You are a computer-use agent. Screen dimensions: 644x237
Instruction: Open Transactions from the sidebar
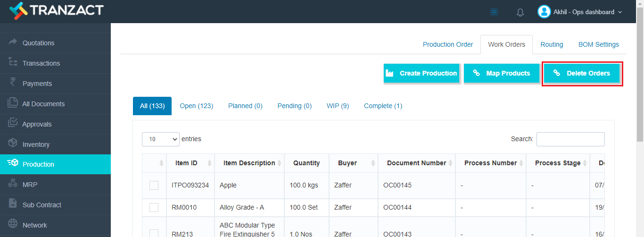coord(55,63)
